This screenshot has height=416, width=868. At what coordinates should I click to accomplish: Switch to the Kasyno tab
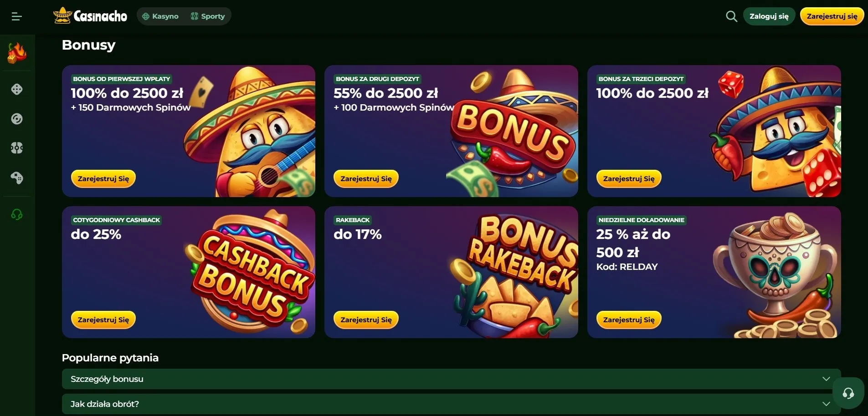click(x=160, y=16)
